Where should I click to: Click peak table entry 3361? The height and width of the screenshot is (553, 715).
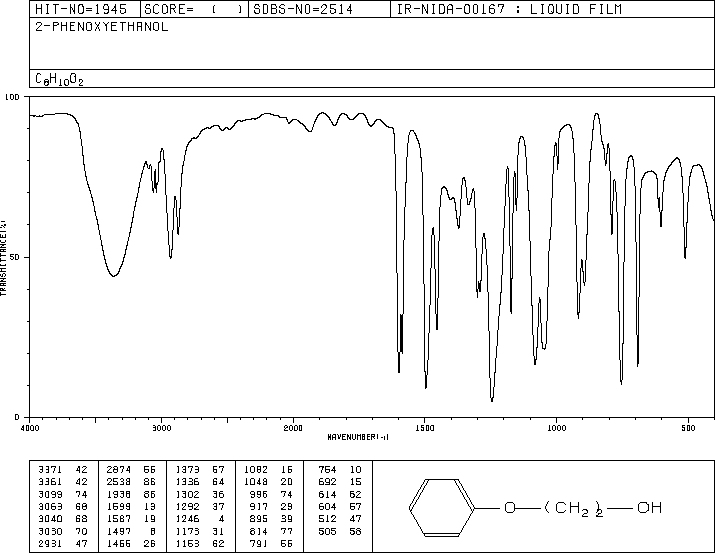click(x=50, y=481)
